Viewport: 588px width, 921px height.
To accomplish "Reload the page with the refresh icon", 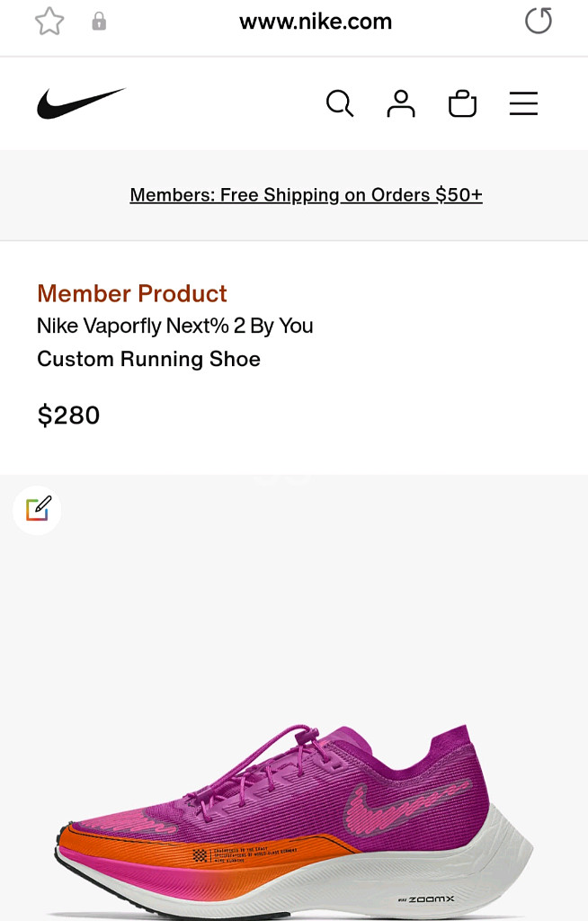I will coord(538,21).
